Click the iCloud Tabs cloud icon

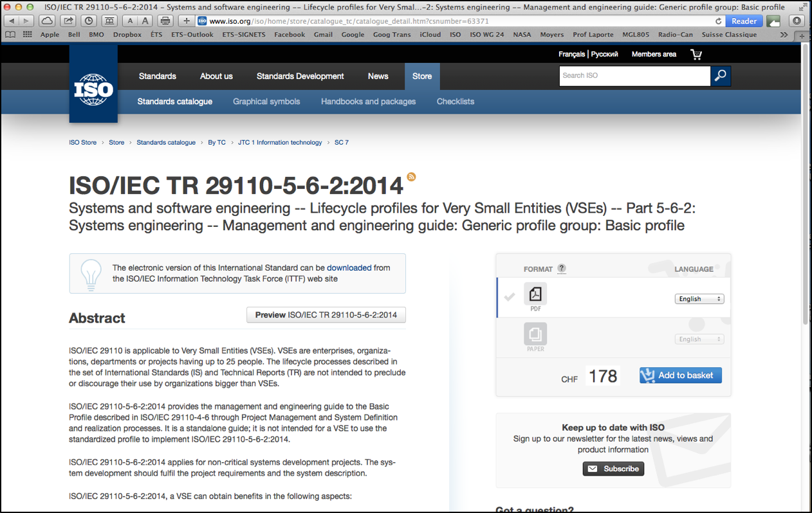click(x=47, y=21)
